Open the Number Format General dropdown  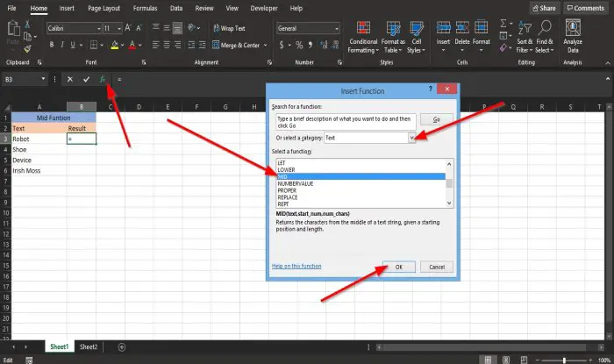tap(336, 29)
